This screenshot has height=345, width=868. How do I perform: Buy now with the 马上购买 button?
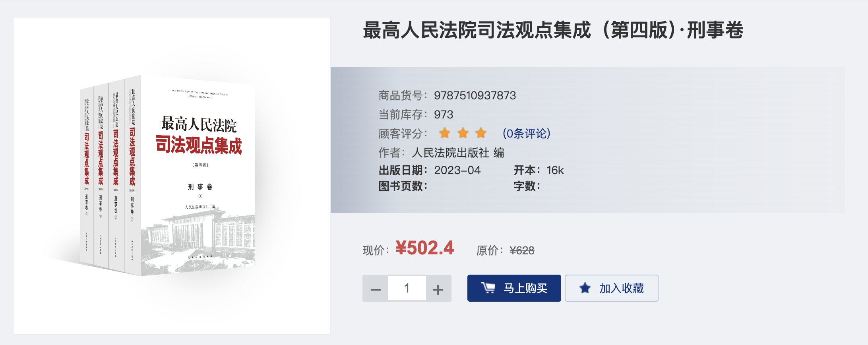point(514,288)
